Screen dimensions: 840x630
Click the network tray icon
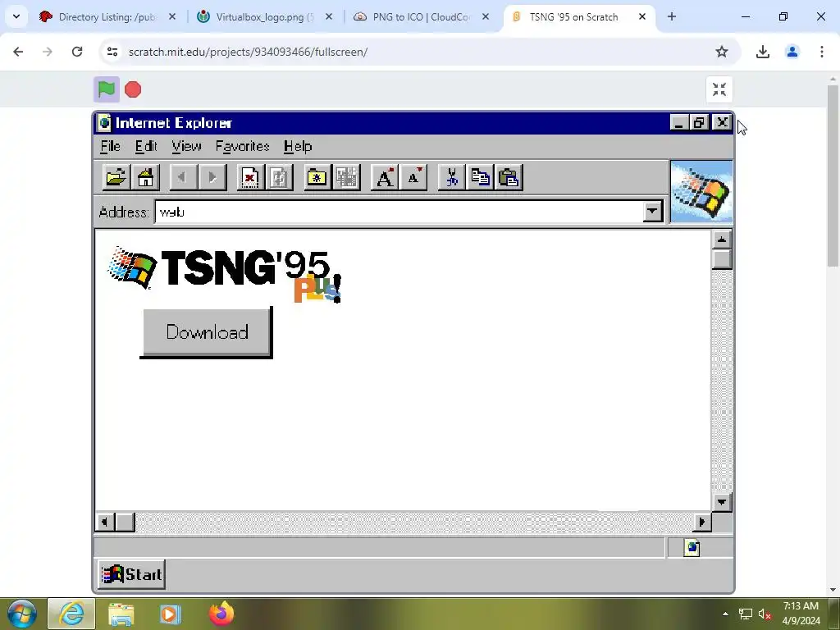click(745, 614)
